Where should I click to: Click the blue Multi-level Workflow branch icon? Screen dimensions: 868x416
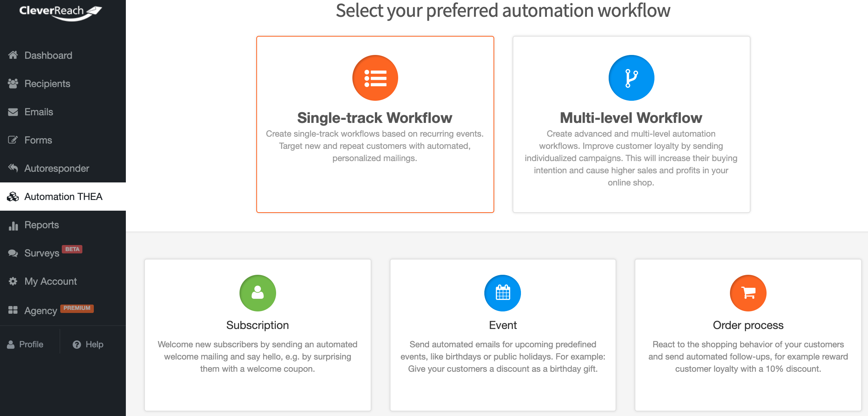coord(631,78)
